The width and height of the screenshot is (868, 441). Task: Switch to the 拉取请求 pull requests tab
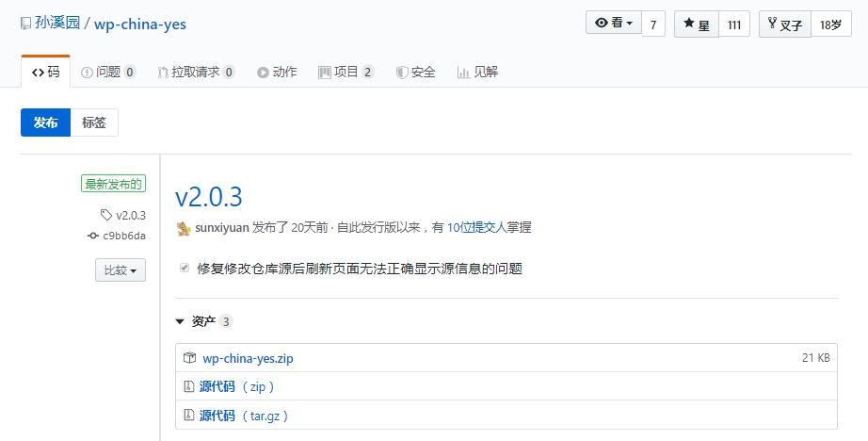196,72
